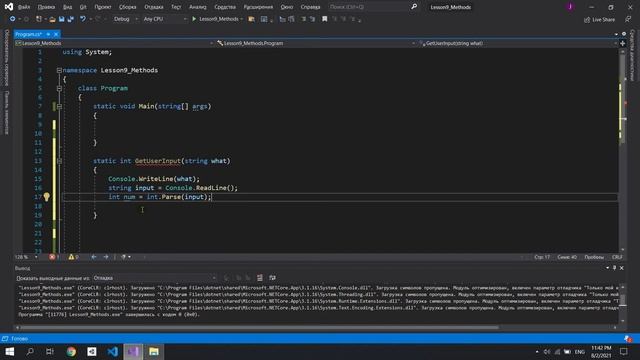Image resolution: width=640 pixels, height=360 pixels.
Task: Open File Explorer from the taskbar
Action: (154, 351)
